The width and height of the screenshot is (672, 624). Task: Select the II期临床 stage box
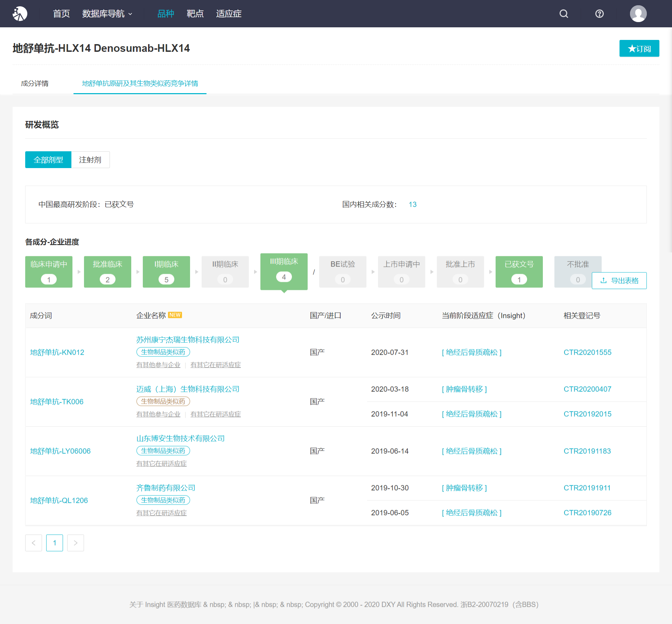tap(225, 272)
